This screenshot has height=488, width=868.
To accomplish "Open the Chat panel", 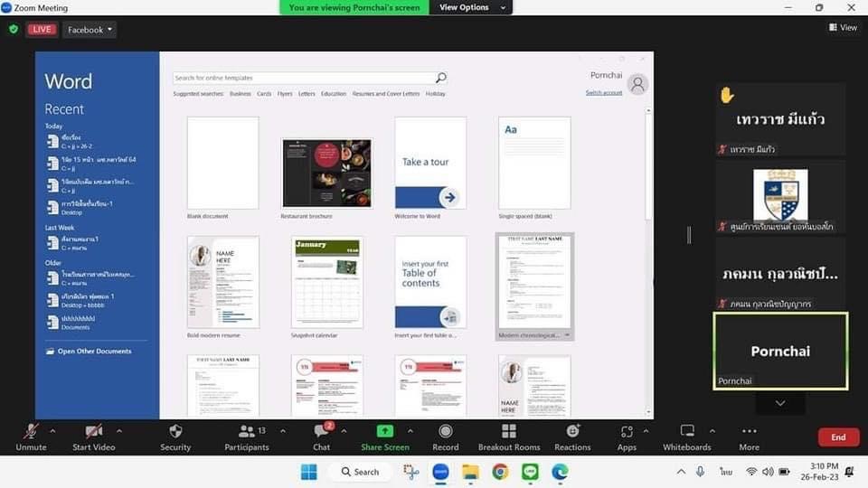I will click(321, 432).
